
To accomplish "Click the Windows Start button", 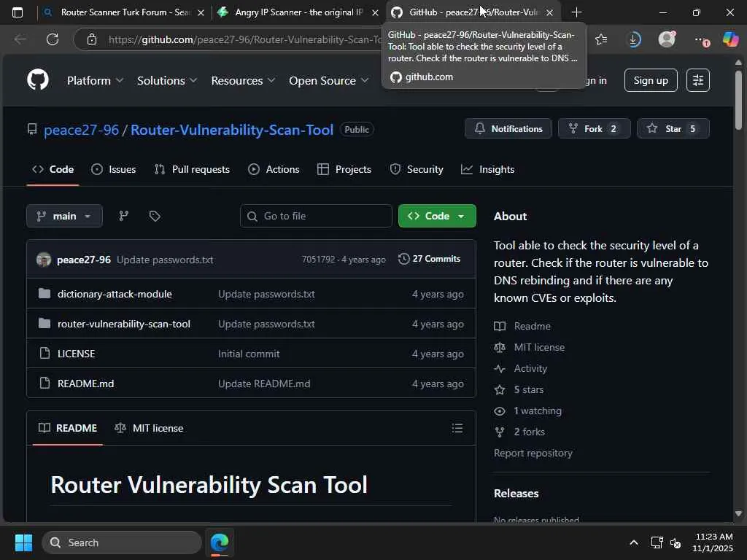I will point(23,542).
